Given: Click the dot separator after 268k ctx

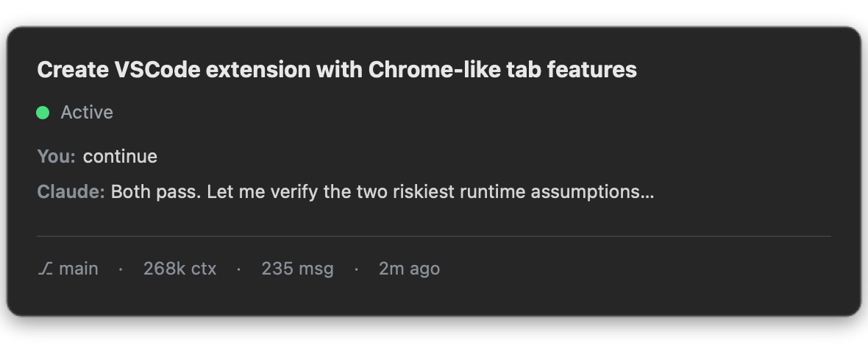Looking at the screenshot, I should point(238,269).
